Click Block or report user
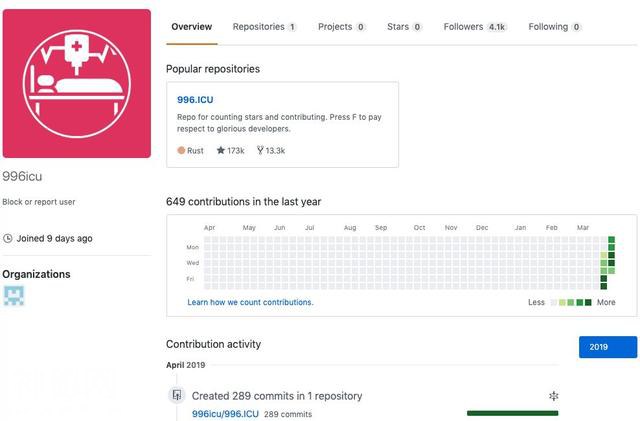This screenshot has width=640, height=421. coord(39,202)
